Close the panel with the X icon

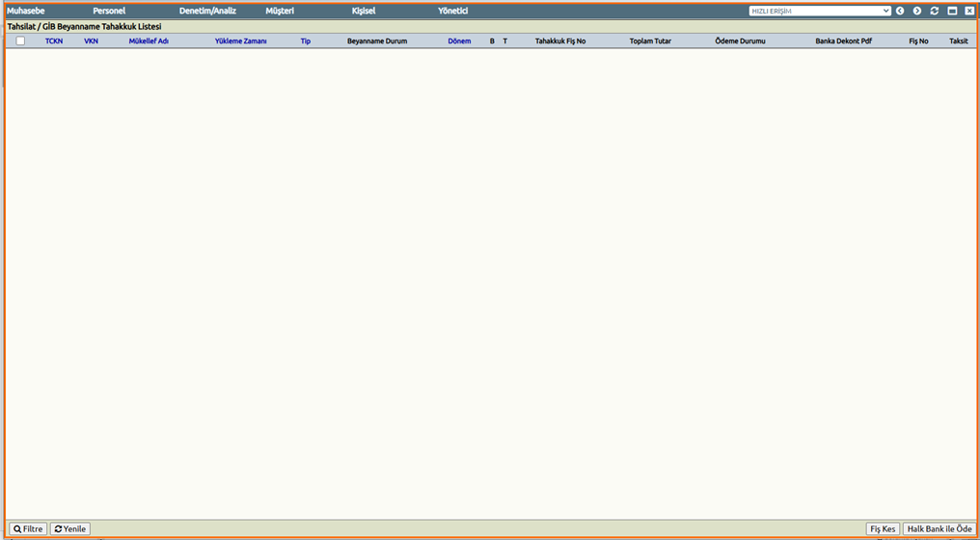coord(969,11)
